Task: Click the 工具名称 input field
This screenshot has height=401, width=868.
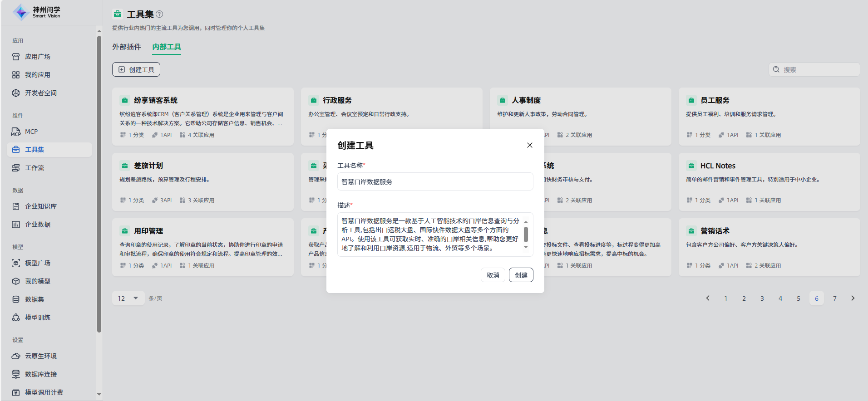Action: point(435,182)
